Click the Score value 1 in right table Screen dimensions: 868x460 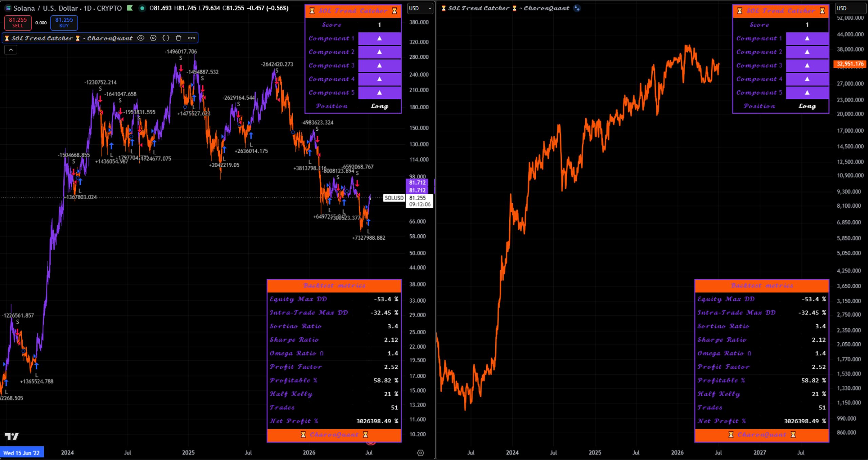807,25
